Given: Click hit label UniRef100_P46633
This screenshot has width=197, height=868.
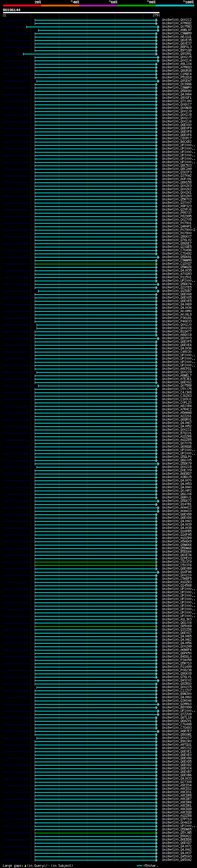Looking at the screenshot, I should [176, 321].
